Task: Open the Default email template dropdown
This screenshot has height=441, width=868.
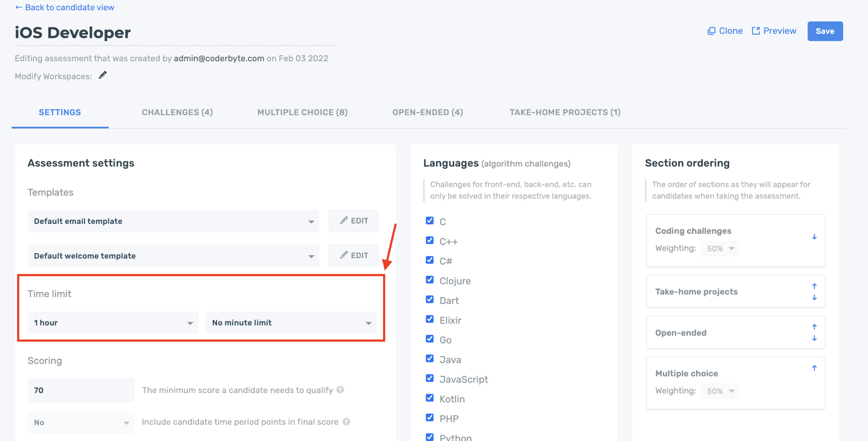Action: coord(173,221)
